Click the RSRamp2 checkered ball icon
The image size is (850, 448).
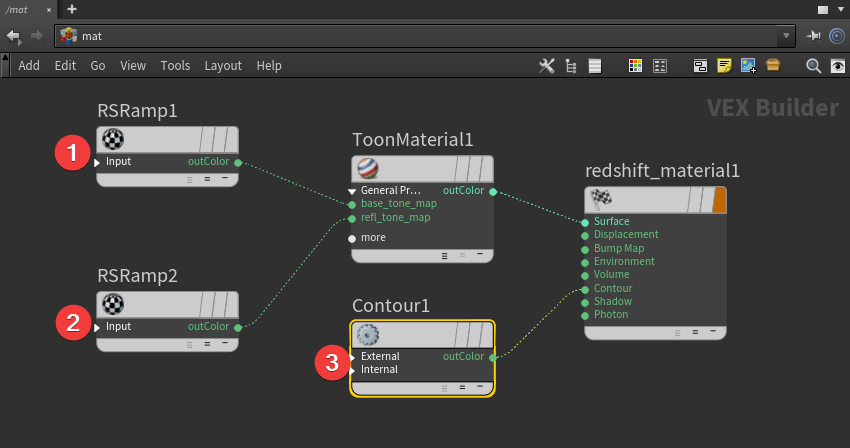coord(113,304)
